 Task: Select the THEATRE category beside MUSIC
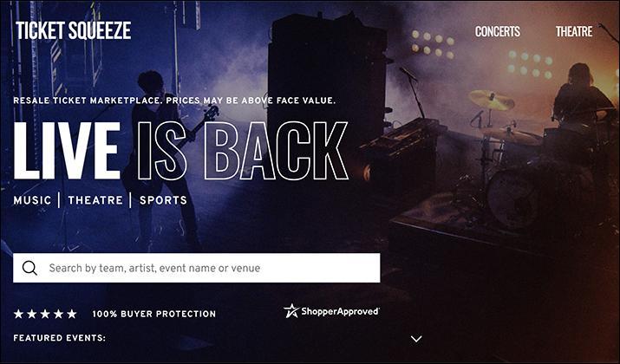(x=95, y=200)
